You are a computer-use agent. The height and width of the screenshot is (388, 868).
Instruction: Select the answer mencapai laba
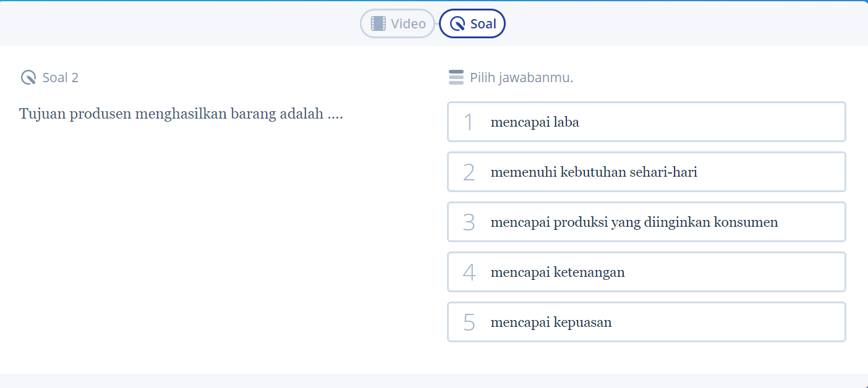(646, 122)
